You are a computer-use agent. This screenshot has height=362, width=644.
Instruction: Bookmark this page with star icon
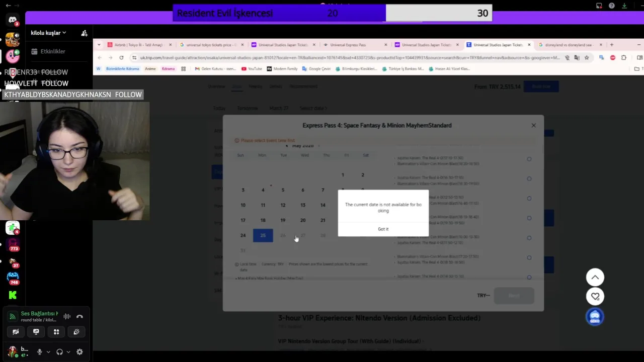coord(587,58)
